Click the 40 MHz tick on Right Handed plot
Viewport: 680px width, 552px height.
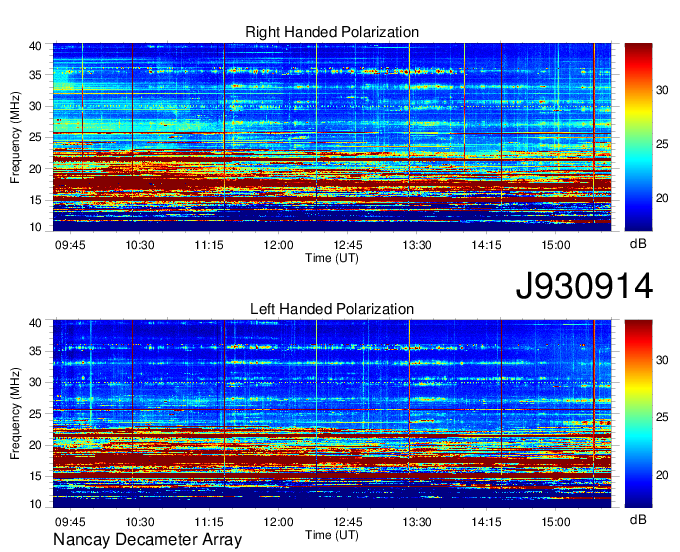click(35, 46)
